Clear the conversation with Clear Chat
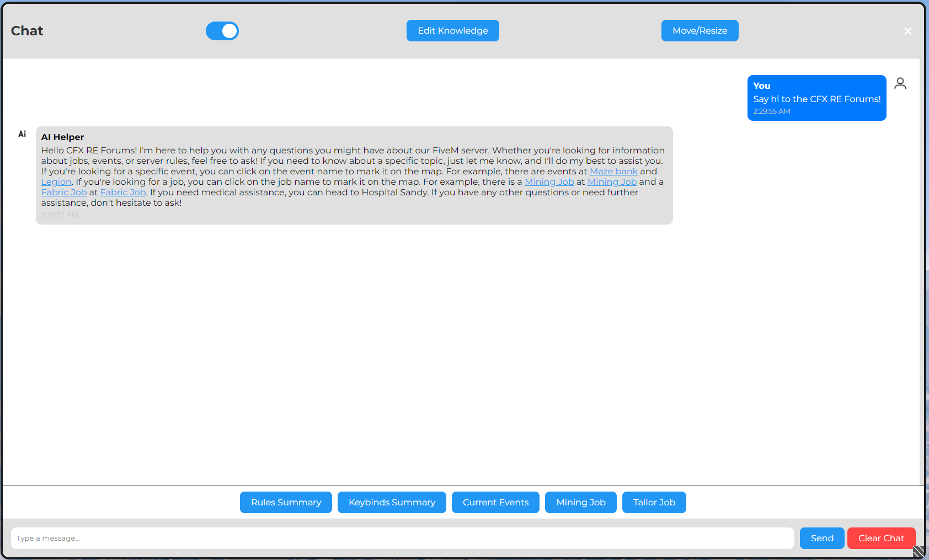 pyautogui.click(x=881, y=538)
